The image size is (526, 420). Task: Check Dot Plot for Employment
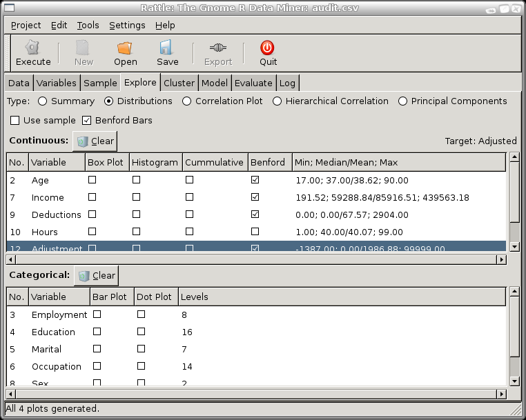(142, 314)
